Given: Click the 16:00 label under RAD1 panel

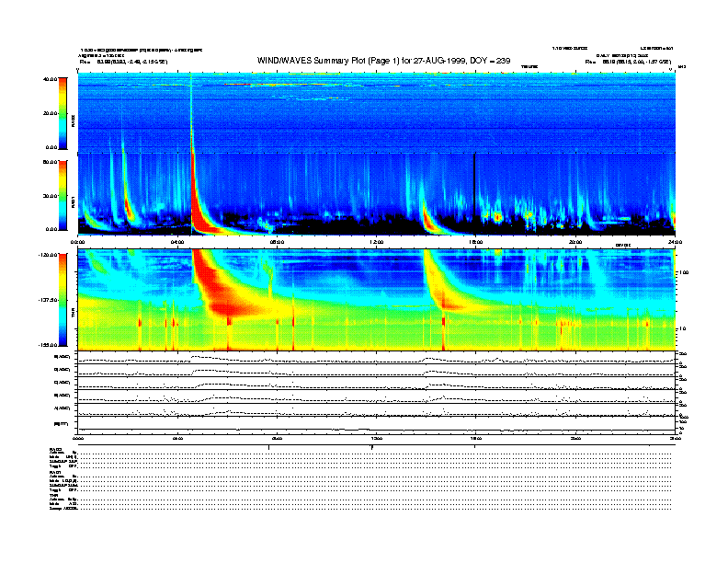Looking at the screenshot, I should [x=476, y=242].
